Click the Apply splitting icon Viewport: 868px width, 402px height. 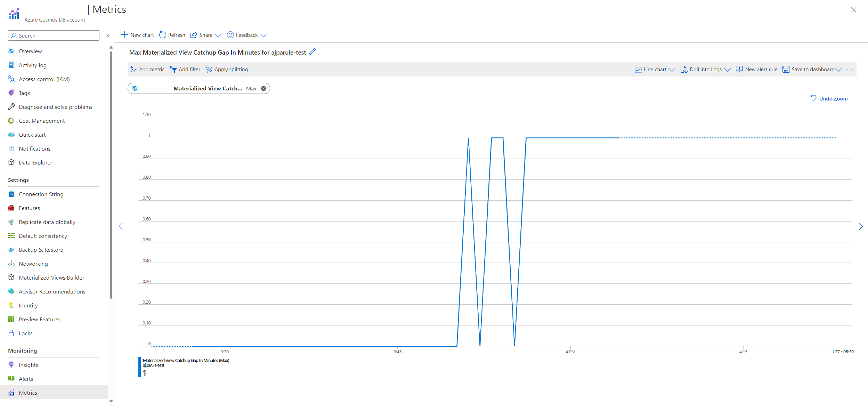(x=209, y=70)
